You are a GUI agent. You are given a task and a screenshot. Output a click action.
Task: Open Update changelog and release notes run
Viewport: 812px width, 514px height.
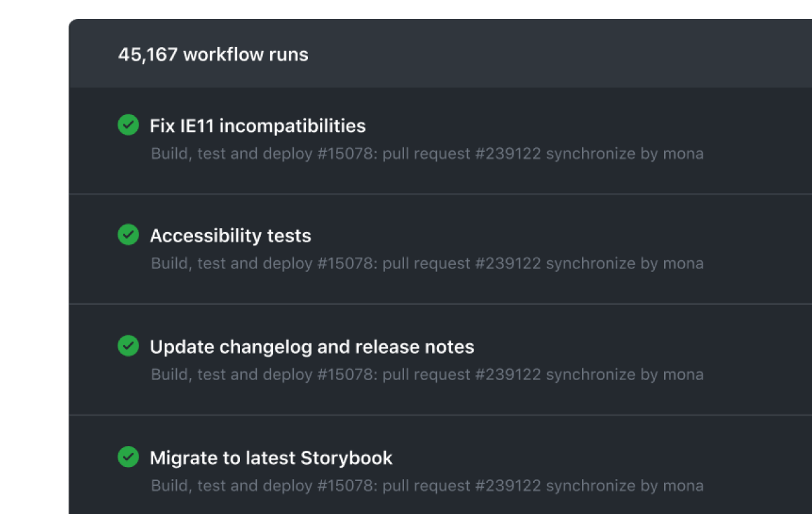click(x=312, y=346)
